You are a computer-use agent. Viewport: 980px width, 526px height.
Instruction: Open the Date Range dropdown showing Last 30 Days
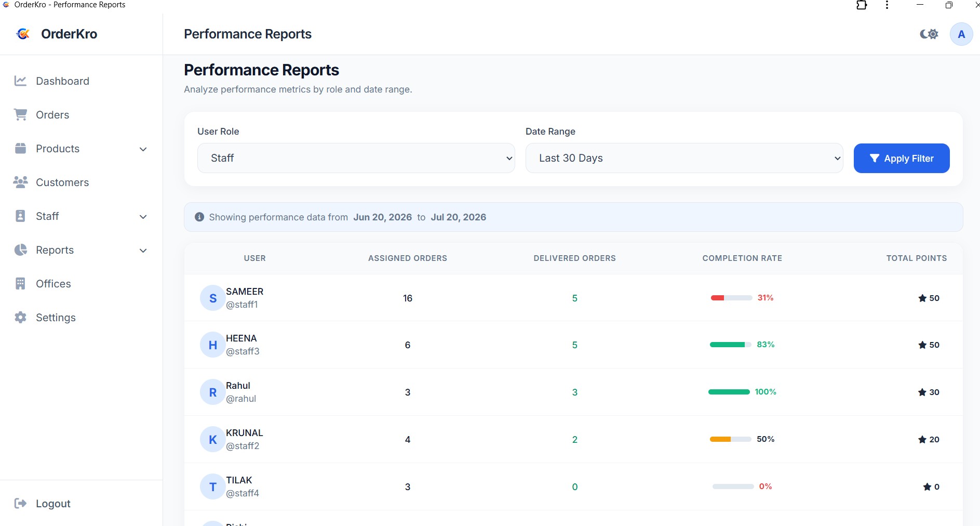(684, 158)
